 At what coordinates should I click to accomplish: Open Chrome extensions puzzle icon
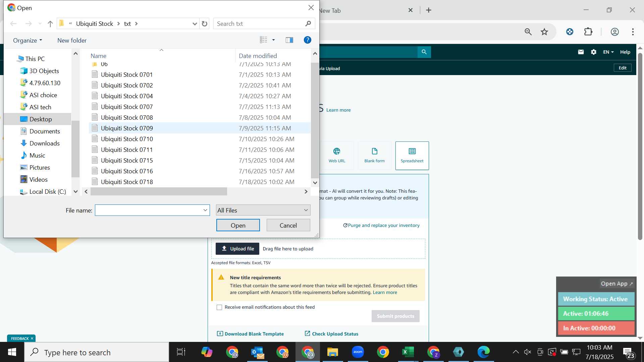point(588,32)
